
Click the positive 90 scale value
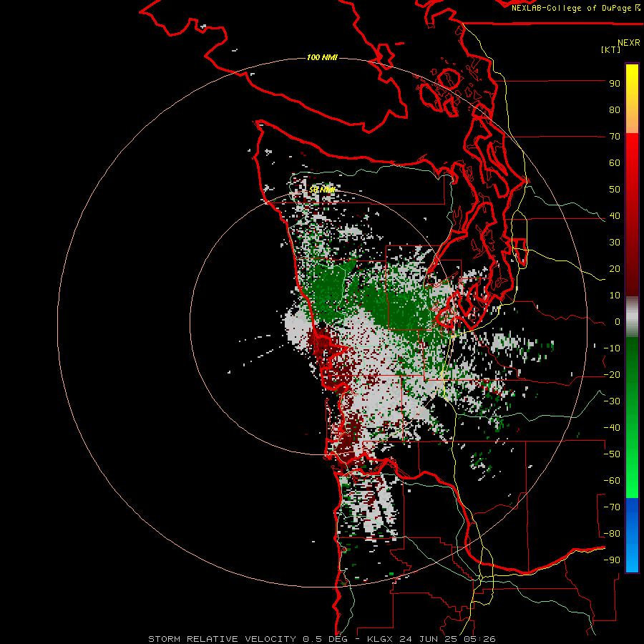pos(615,84)
